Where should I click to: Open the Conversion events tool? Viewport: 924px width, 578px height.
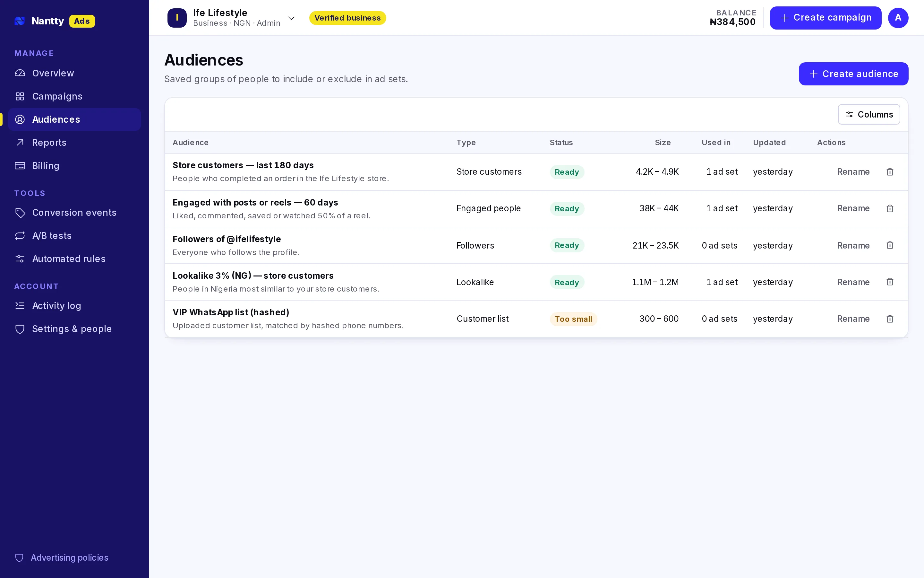[74, 213]
